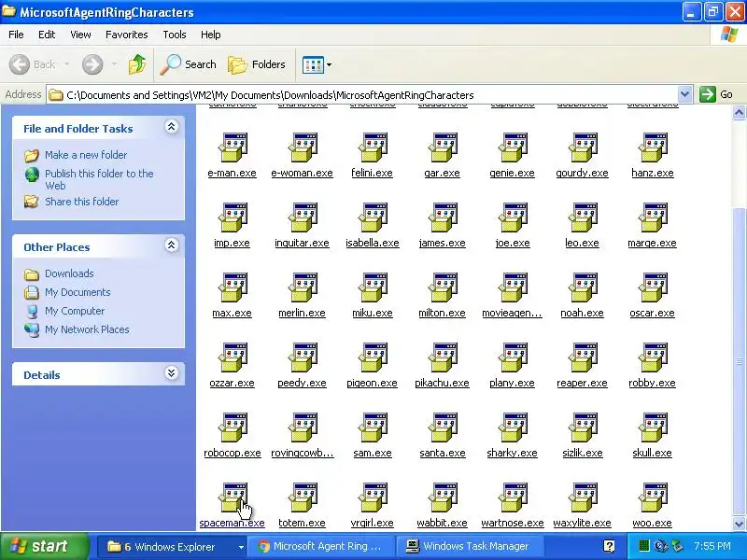Image resolution: width=747 pixels, height=560 pixels.
Task: Open the View menu
Action: point(80,35)
